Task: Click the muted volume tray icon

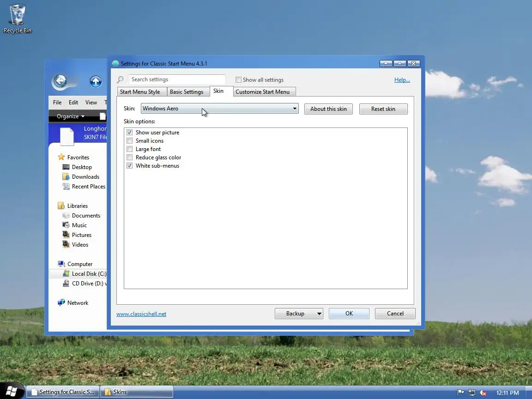Action: click(x=483, y=393)
